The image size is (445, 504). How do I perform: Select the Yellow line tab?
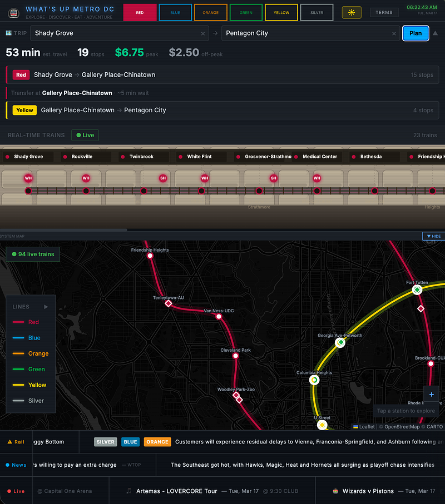pos(281,13)
